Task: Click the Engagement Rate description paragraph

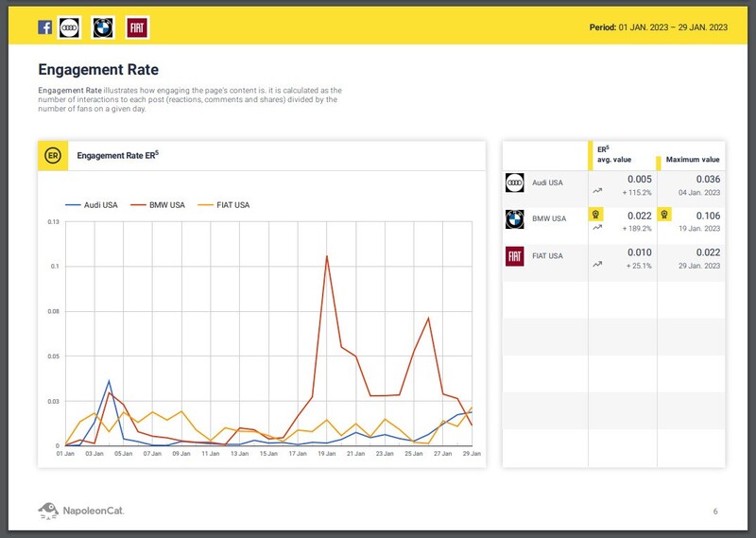Action: (x=190, y=99)
